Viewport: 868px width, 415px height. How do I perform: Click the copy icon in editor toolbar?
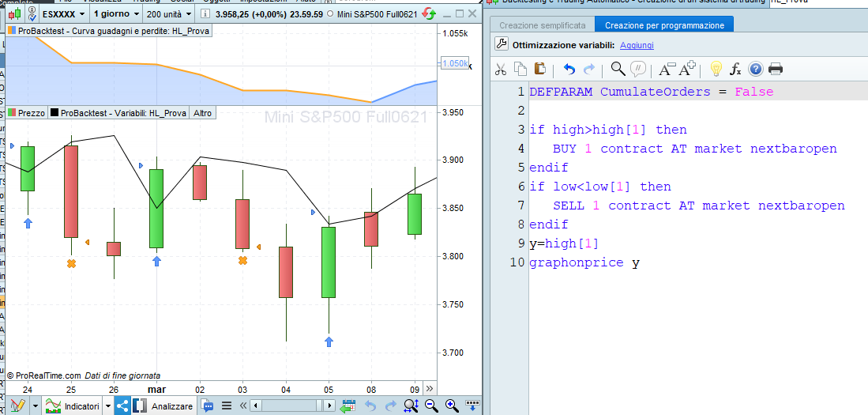point(520,69)
